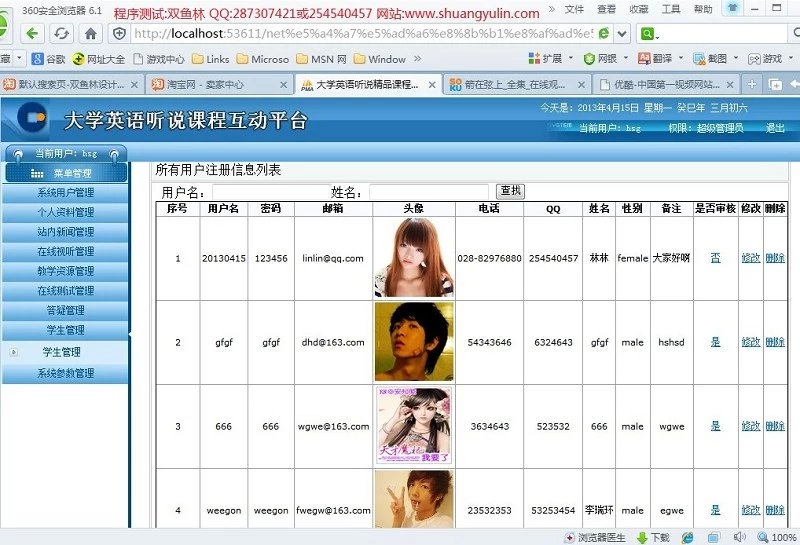Viewport: 800px width, 545px height.
Task: Click 浏览器医生 in status bar
Action: click(595, 537)
